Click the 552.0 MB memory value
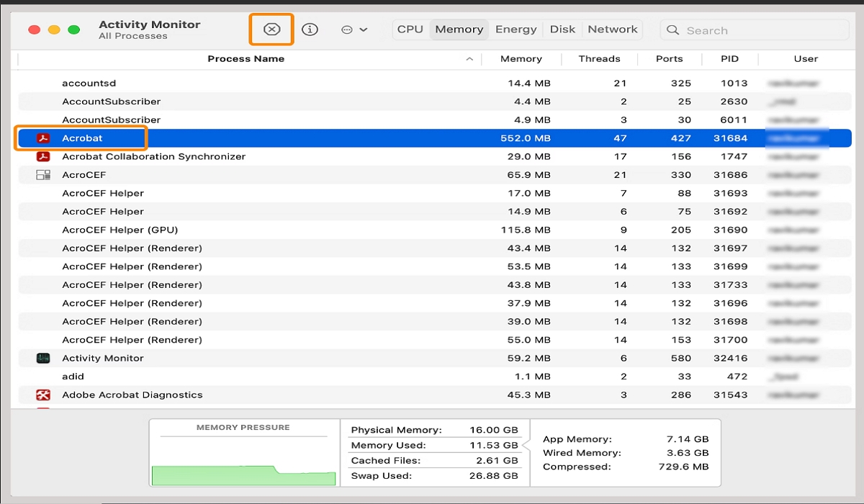Screen dimensions: 864x504 tap(526, 138)
